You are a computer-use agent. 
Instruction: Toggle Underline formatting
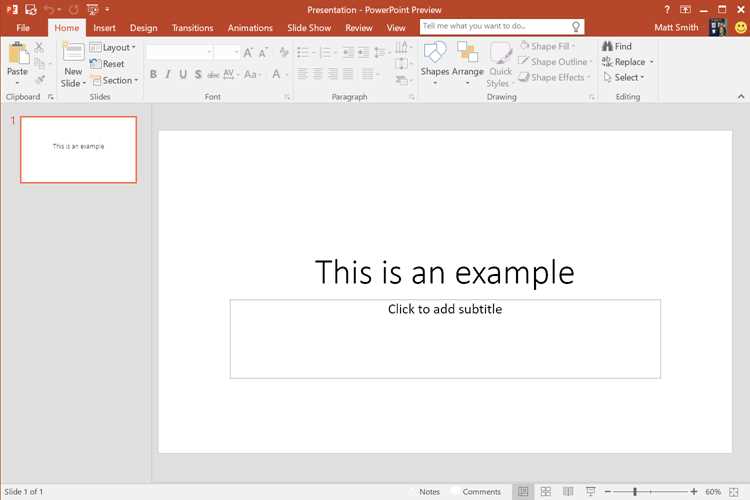tap(183, 74)
